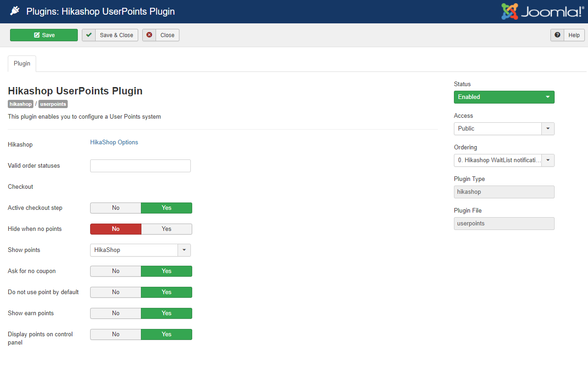Click the plug icon beside the Plugins title
The image size is (588, 383).
coord(15,11)
